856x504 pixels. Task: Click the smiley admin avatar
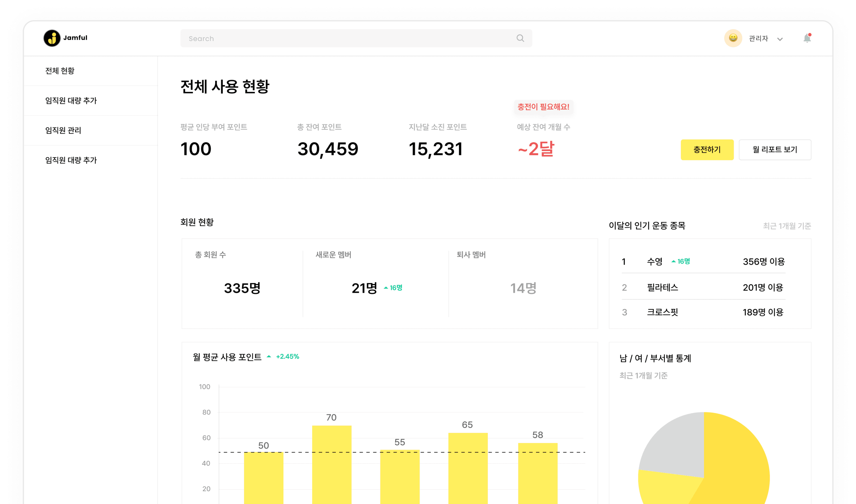coord(733,38)
